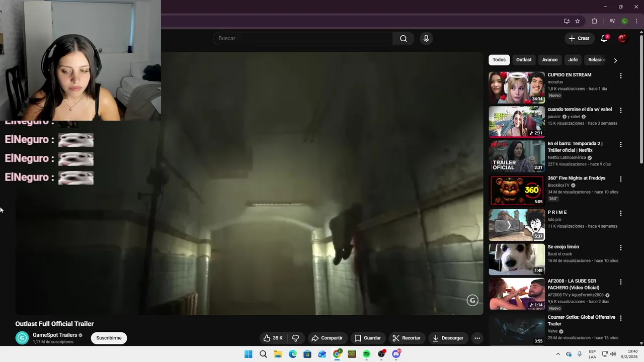Open the taskbar volume icon
Image resolution: width=644 pixels, height=362 pixels.
613,354
